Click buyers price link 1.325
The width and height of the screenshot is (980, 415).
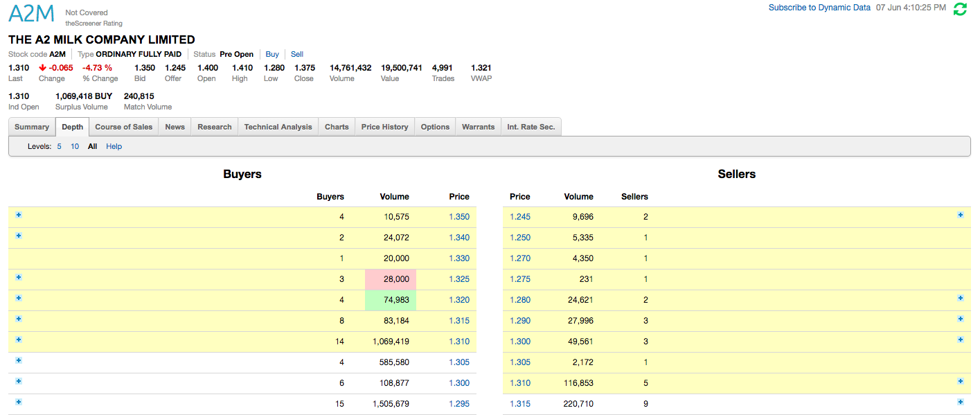[459, 279]
